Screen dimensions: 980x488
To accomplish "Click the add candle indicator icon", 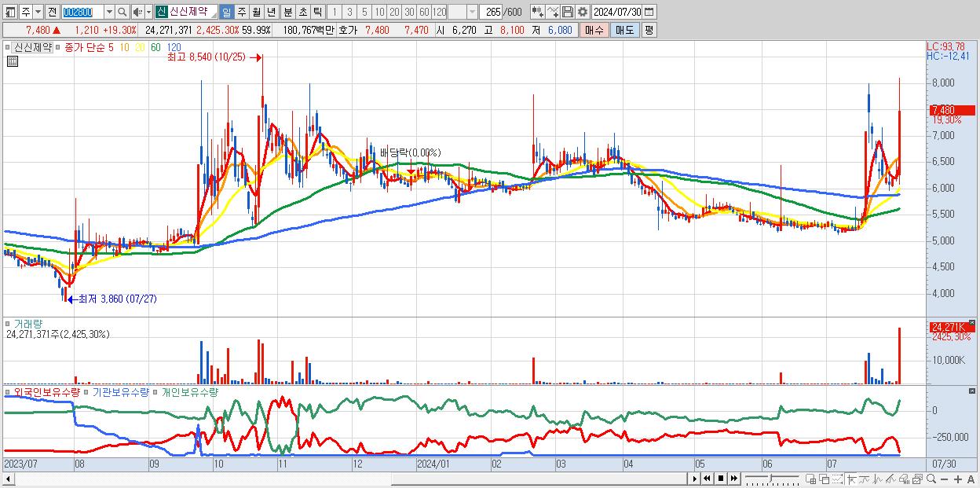I will [x=538, y=12].
